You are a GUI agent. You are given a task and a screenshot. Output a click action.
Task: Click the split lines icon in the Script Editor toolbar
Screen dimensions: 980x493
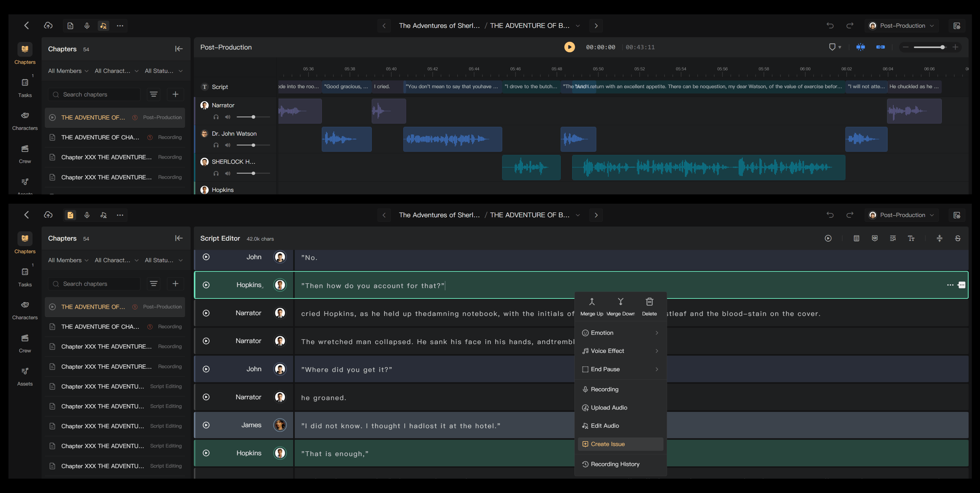[x=940, y=238]
